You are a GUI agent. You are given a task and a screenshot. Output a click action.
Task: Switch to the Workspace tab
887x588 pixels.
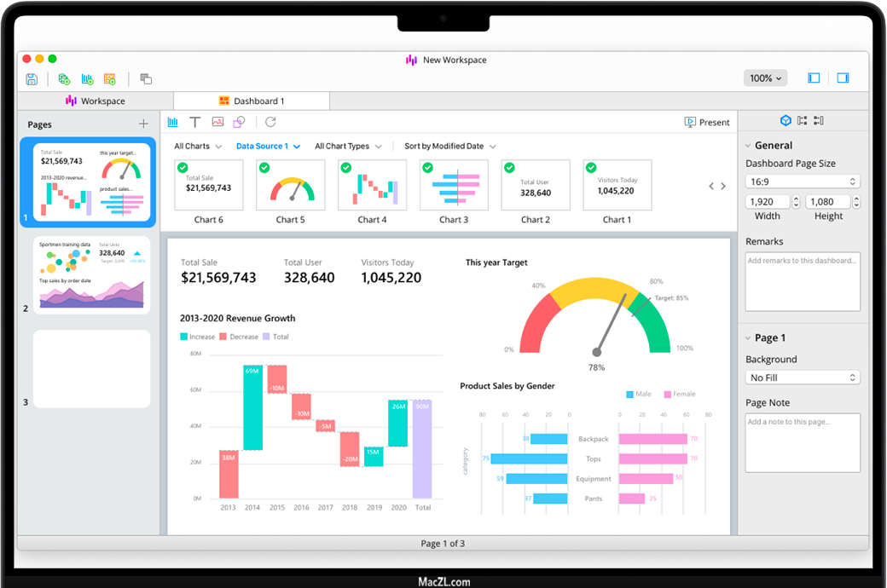click(96, 101)
